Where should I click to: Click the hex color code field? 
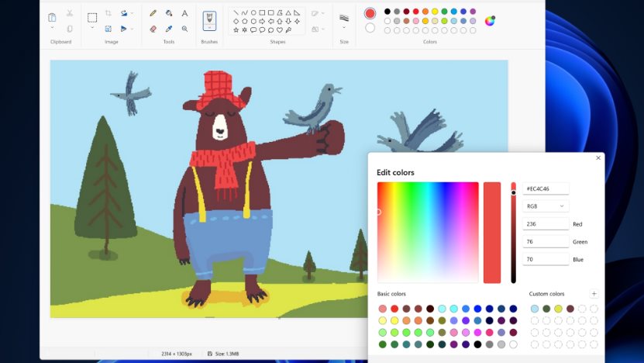pyautogui.click(x=546, y=188)
